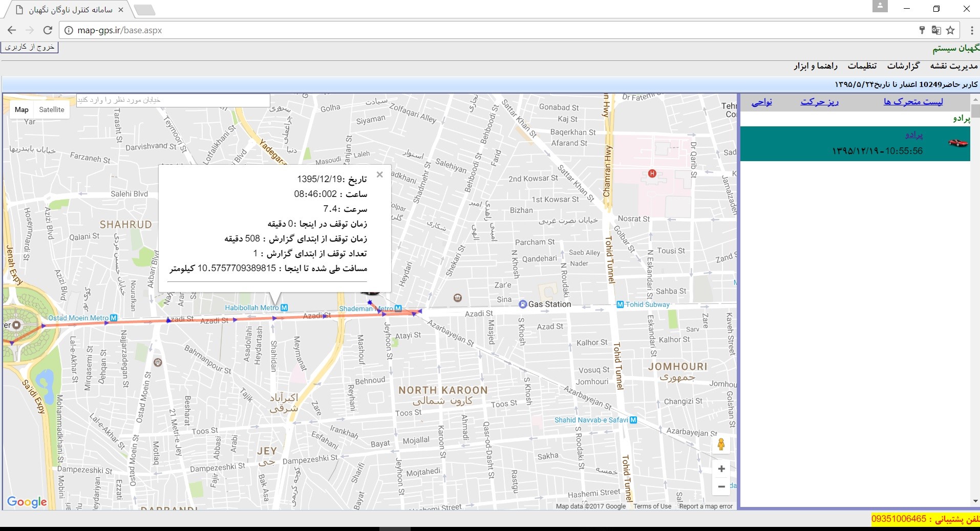The image size is (980, 531).
Task: Click the JOMHOURI district label
Action: tap(677, 367)
